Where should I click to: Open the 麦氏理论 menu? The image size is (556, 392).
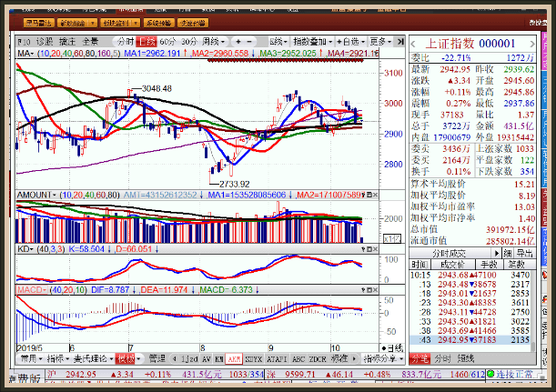tap(93, 359)
